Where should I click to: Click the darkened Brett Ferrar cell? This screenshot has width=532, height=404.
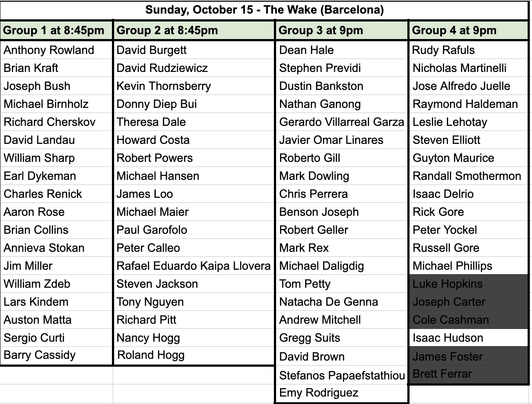pos(468,374)
